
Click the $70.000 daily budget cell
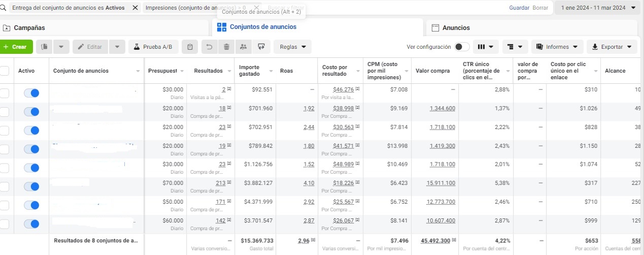(173, 183)
